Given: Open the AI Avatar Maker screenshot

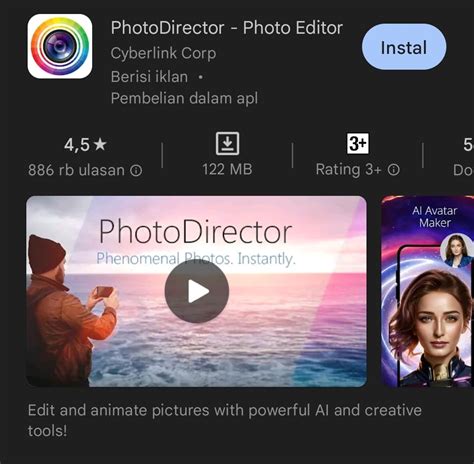Looking at the screenshot, I should coord(427,291).
